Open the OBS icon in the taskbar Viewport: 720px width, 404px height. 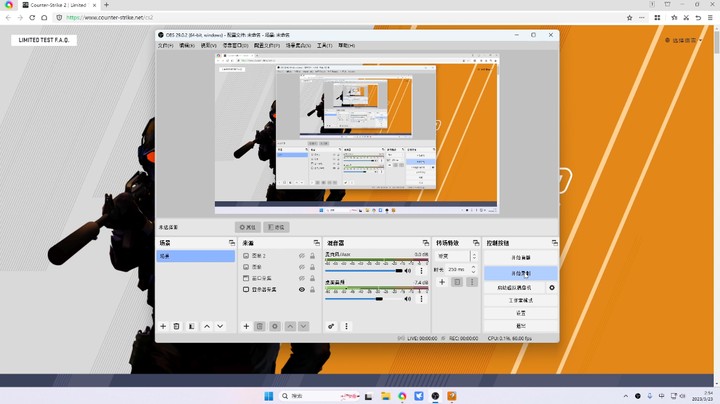point(435,396)
